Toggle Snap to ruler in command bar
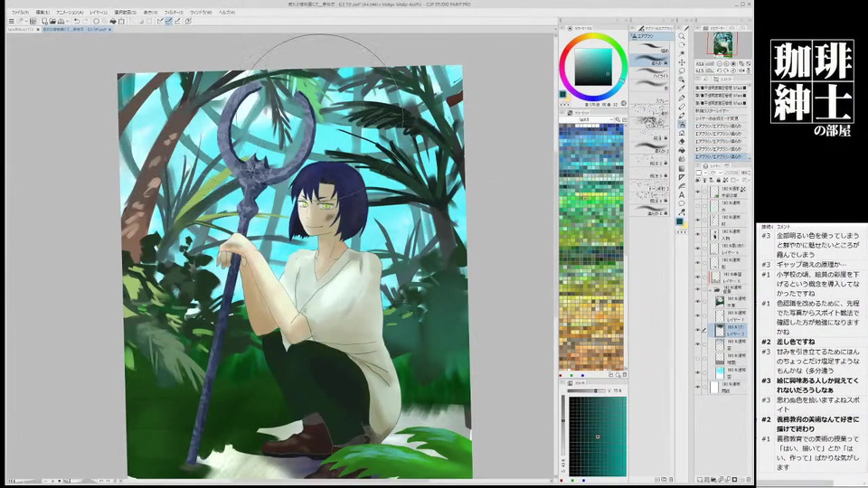 (160, 21)
